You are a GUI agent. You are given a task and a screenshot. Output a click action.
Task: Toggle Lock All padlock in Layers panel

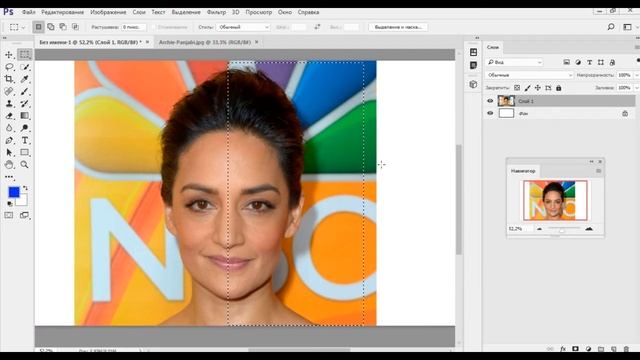(559, 88)
